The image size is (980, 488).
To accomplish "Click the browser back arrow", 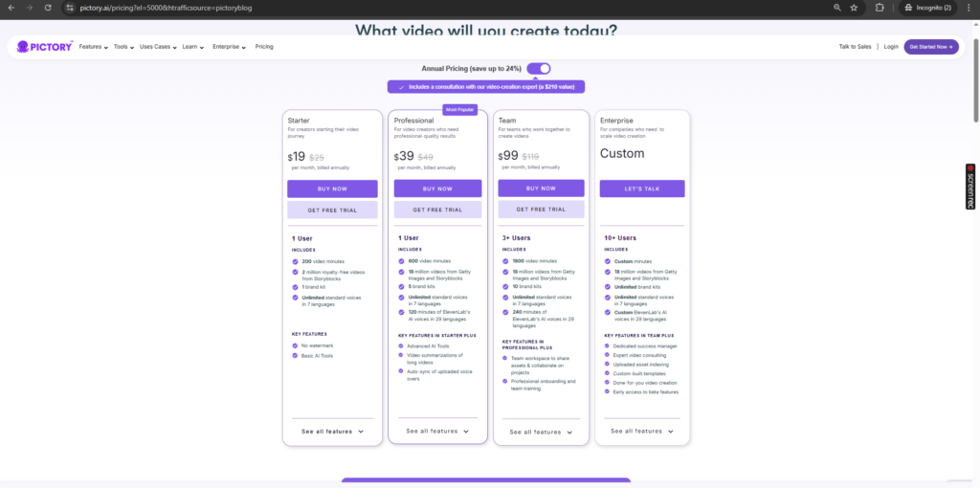I will point(11,8).
